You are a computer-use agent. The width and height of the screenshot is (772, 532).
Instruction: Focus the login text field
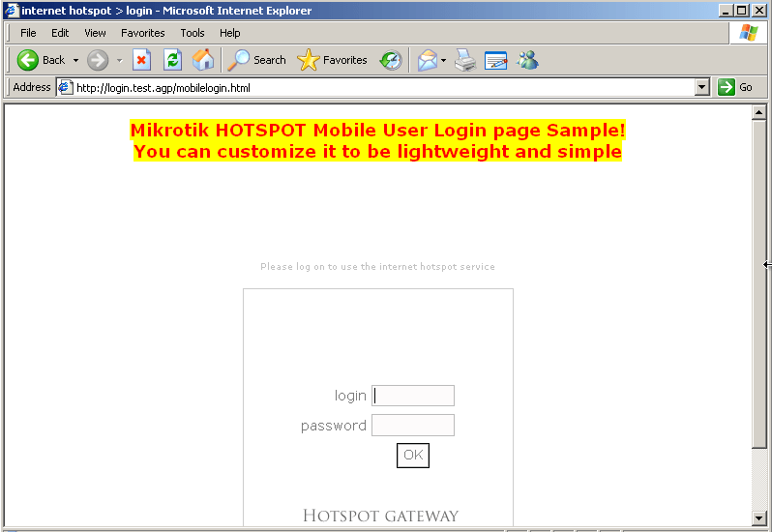(413, 396)
